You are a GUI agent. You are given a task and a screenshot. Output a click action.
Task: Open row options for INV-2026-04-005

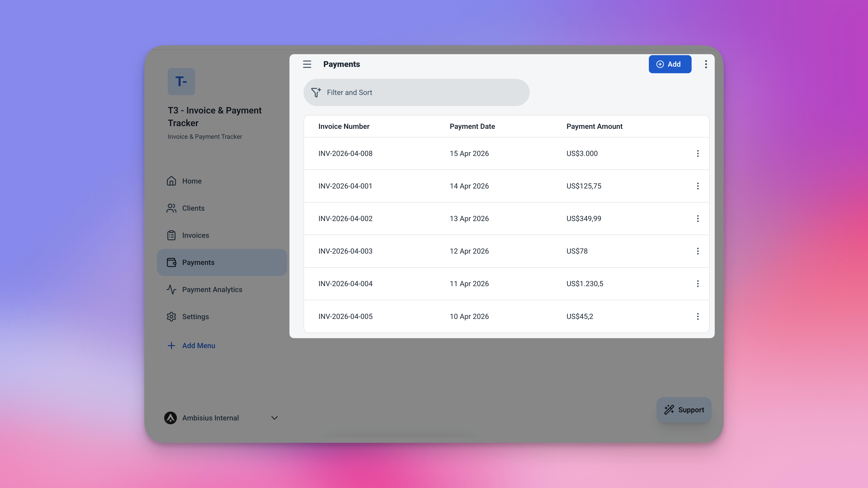(x=697, y=316)
